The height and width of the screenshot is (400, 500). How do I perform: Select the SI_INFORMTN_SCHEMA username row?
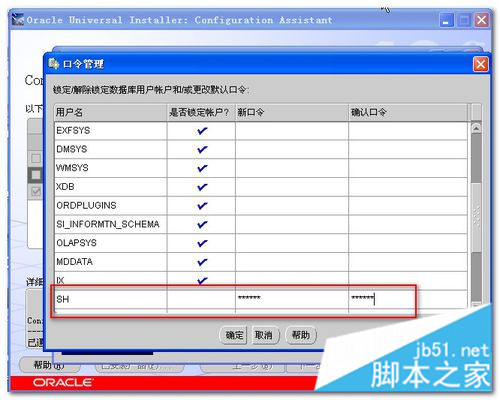point(110,224)
